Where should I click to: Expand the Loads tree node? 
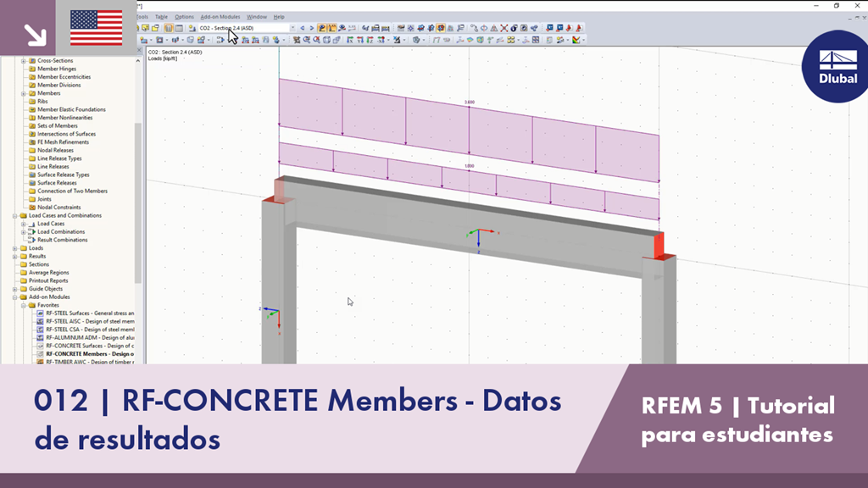click(x=15, y=248)
